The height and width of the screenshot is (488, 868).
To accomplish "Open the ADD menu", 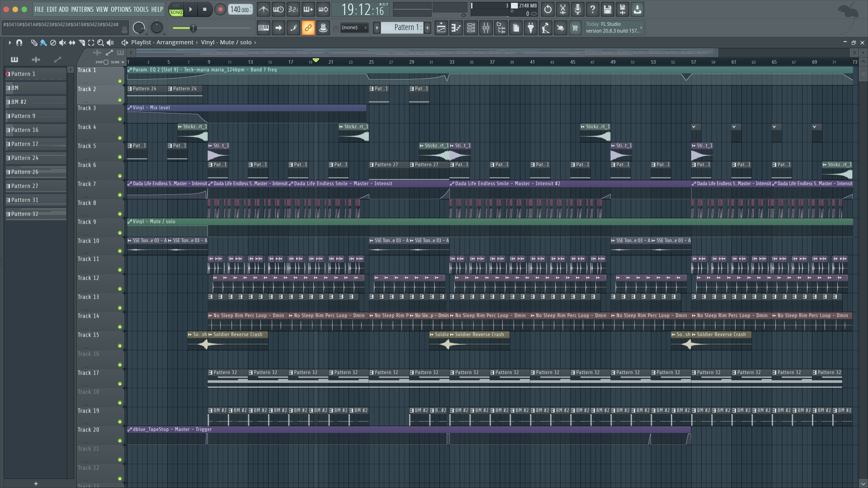I will (64, 9).
